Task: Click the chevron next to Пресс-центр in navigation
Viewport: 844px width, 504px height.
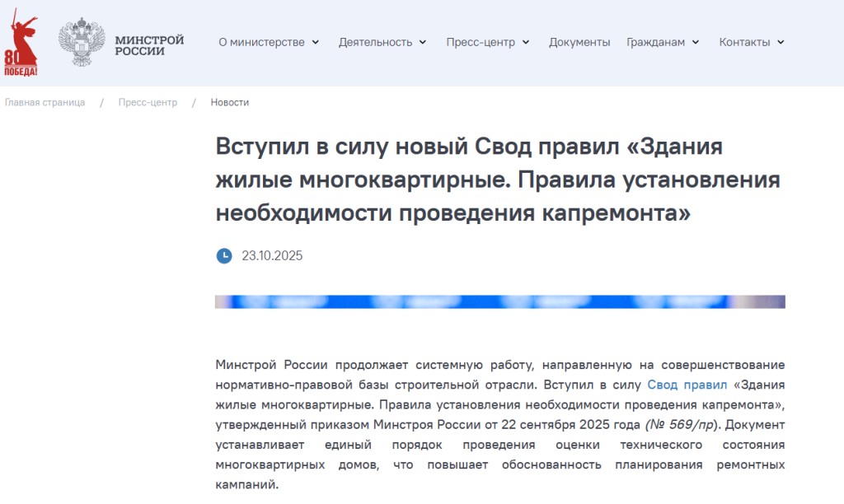Action: pos(526,43)
